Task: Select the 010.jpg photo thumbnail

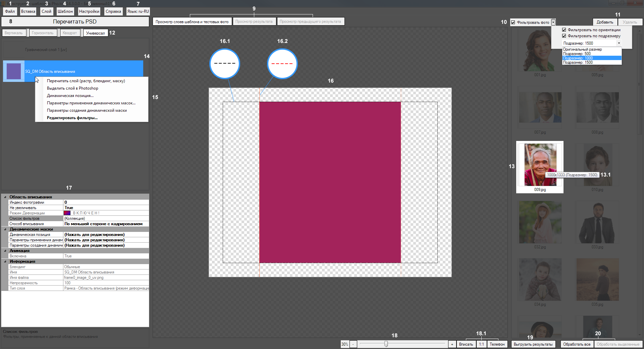Action: coord(597,165)
